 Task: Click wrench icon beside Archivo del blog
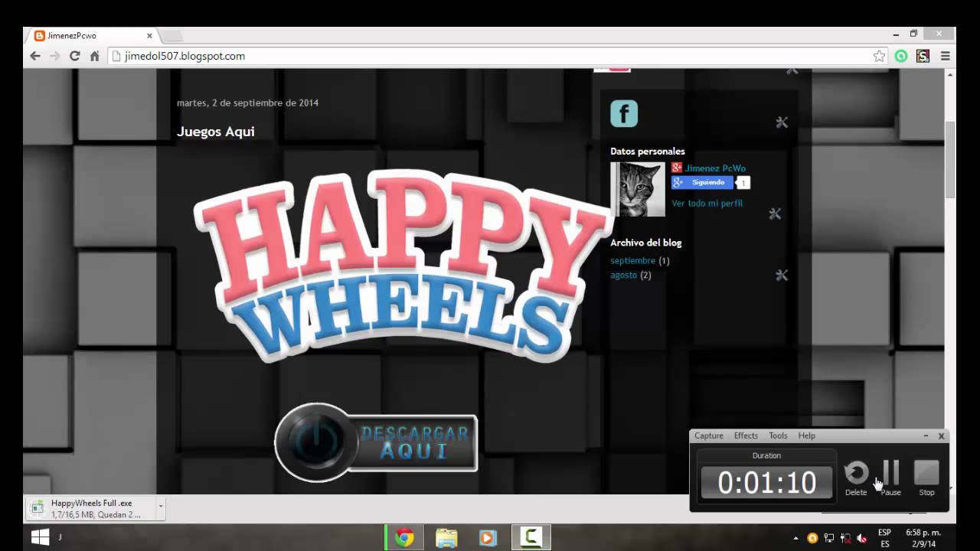(782, 275)
